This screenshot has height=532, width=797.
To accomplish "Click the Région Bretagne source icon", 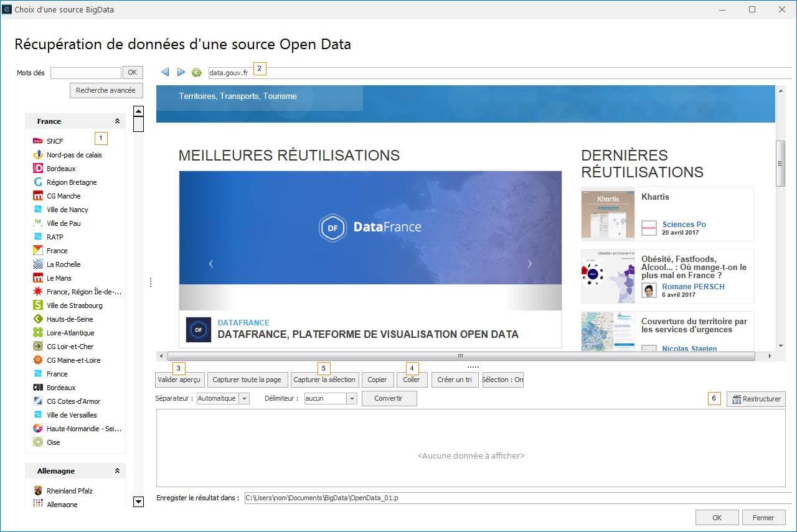I will (x=38, y=182).
